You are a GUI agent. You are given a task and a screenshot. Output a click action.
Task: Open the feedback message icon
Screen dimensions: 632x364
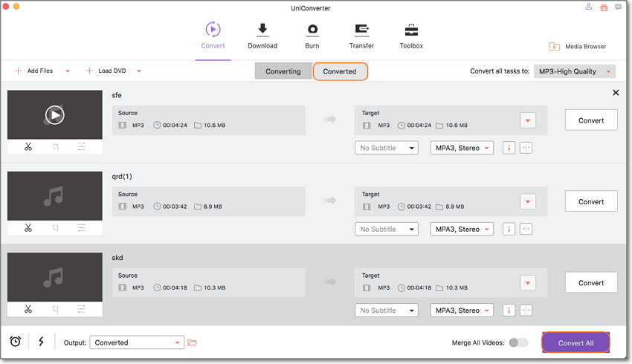click(619, 7)
